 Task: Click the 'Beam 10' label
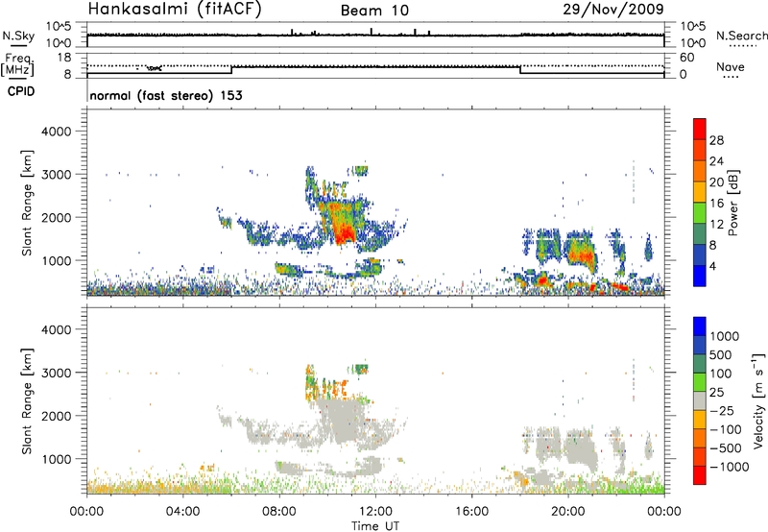(x=374, y=11)
